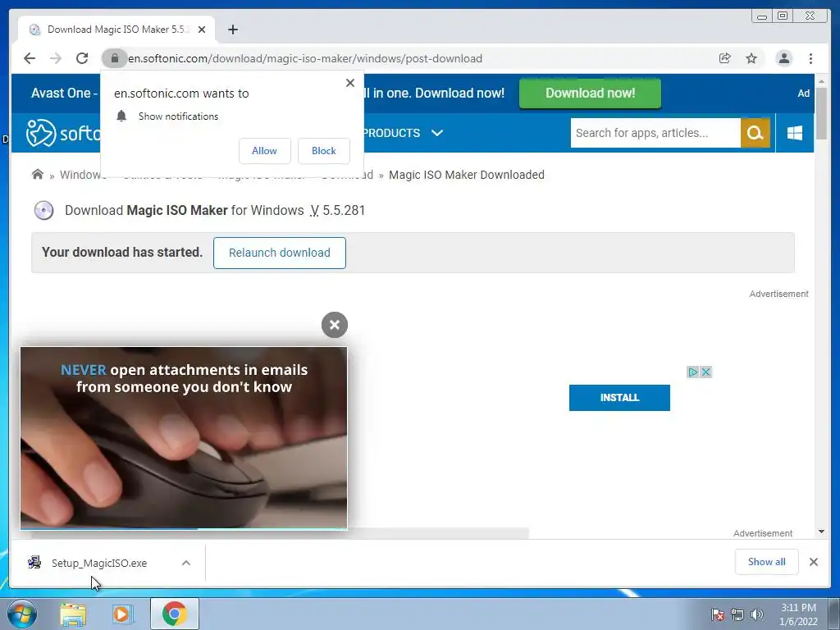Click the Chrome taskbar icon

[174, 614]
